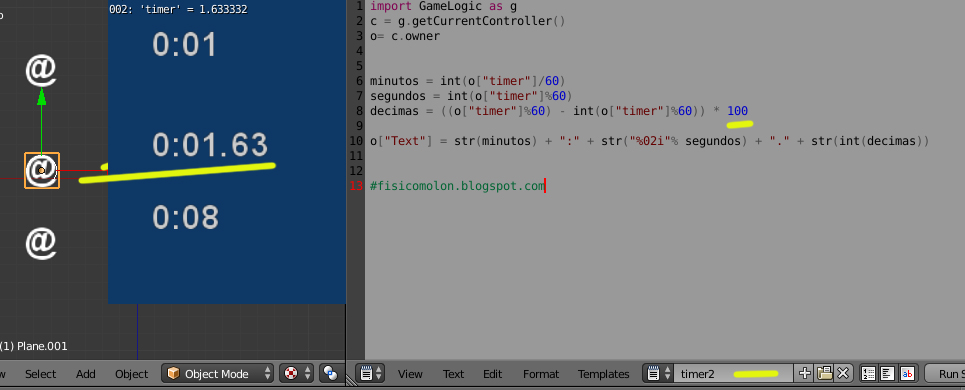Open the Templates menu

[x=603, y=373]
